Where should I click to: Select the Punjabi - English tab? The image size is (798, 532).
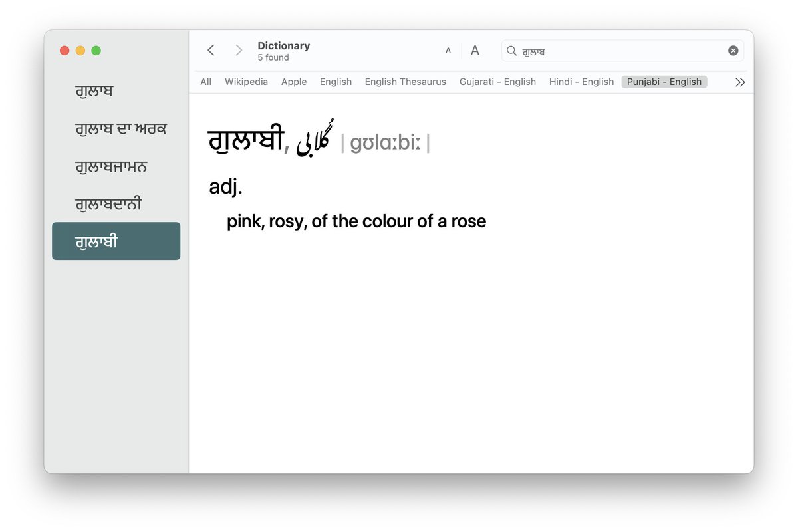(x=664, y=82)
